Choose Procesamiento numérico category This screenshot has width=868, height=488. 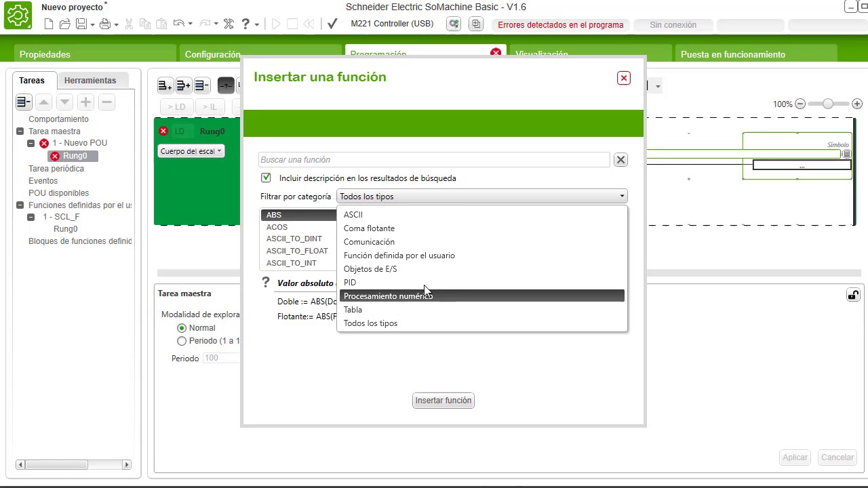(x=482, y=296)
